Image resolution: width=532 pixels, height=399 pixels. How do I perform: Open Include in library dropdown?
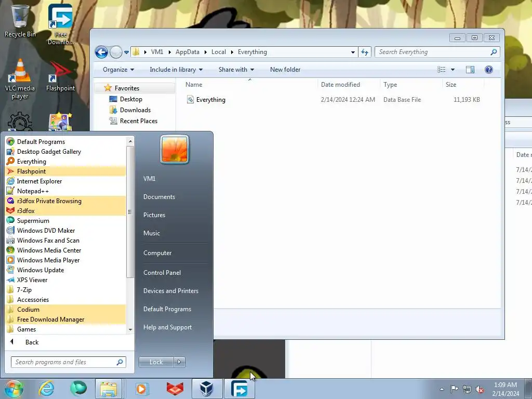176,70
